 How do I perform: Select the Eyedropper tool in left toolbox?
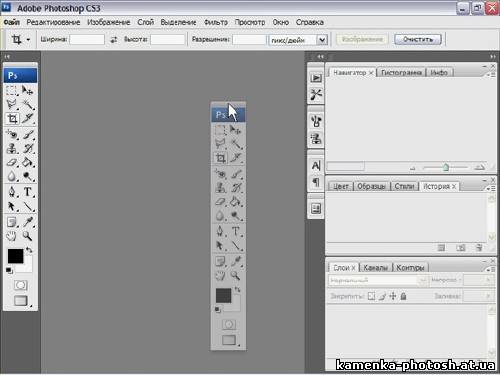pyautogui.click(x=28, y=222)
